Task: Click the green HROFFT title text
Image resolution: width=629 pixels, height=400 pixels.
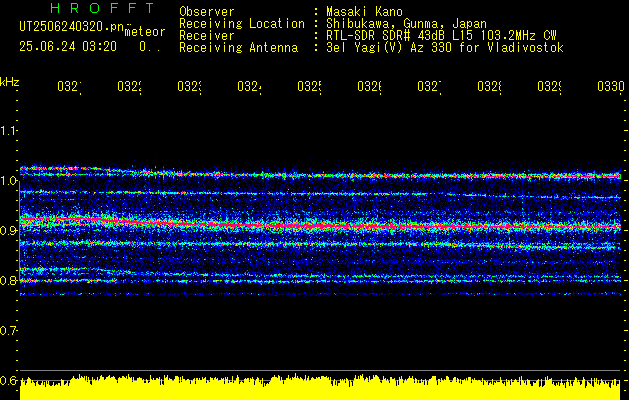Action: click(x=103, y=8)
